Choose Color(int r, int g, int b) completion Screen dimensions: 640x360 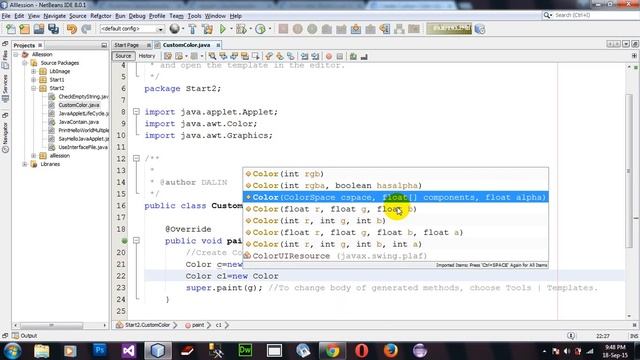coord(395,221)
